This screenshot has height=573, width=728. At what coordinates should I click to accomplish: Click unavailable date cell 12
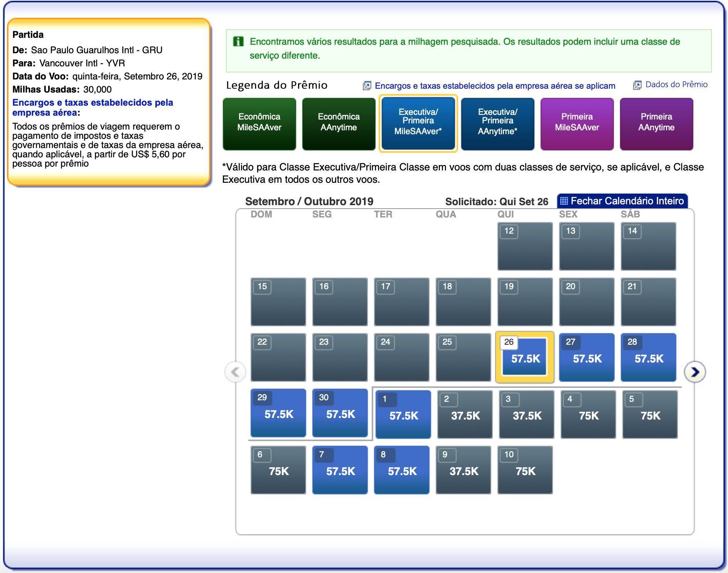click(525, 246)
